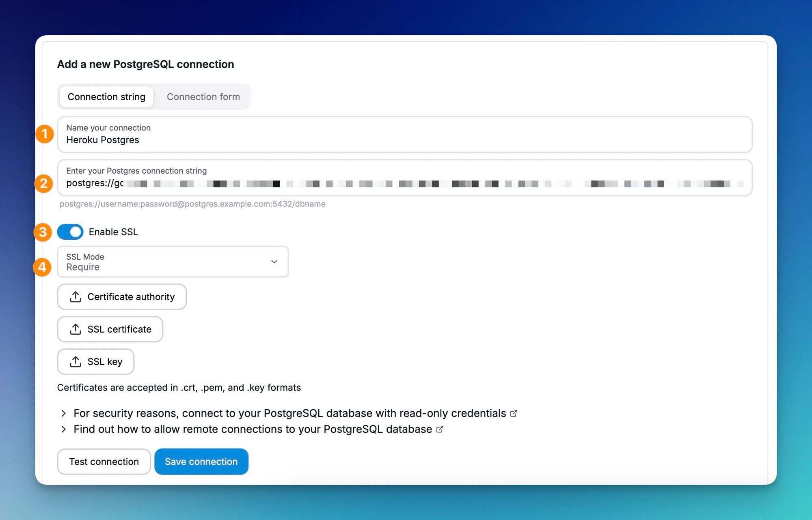Image resolution: width=812 pixels, height=520 pixels.
Task: Click the SSL certificate upload icon
Action: pos(76,329)
